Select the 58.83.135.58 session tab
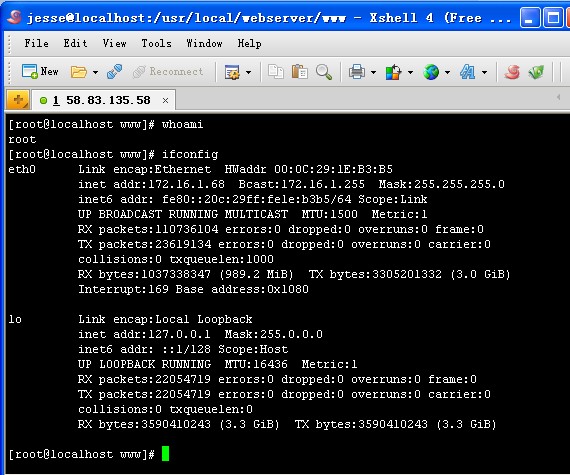The width and height of the screenshot is (570, 475). [104, 100]
